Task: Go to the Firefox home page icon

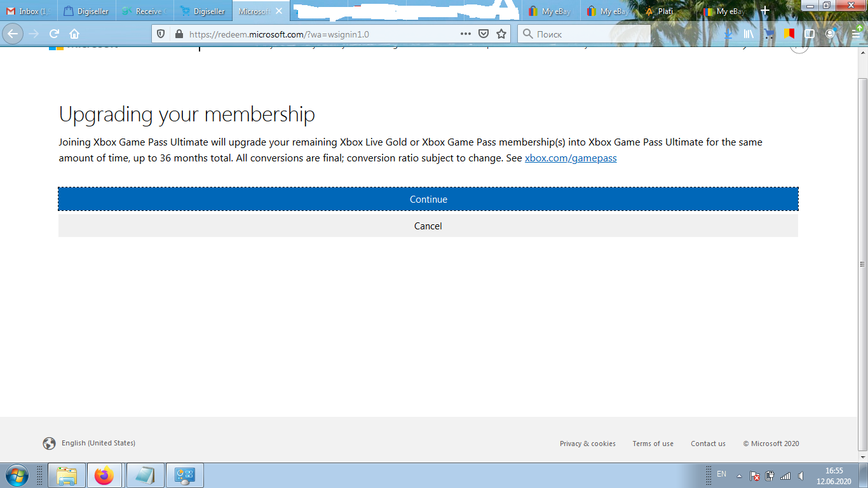Action: click(x=74, y=34)
